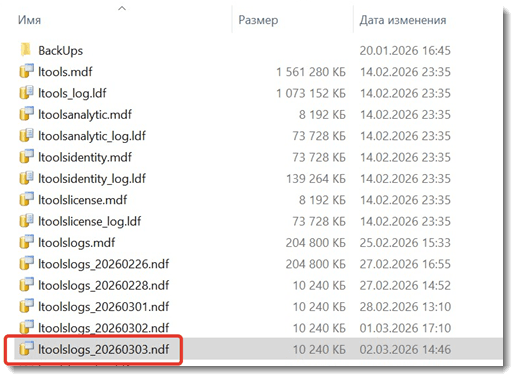The height and width of the screenshot is (390, 518).
Task: Select file name ltoolslogs.mdf
Action: (x=76, y=243)
